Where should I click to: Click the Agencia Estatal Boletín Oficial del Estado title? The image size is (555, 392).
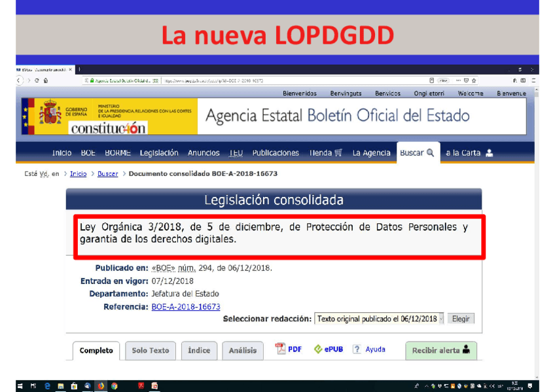pyautogui.click(x=337, y=116)
